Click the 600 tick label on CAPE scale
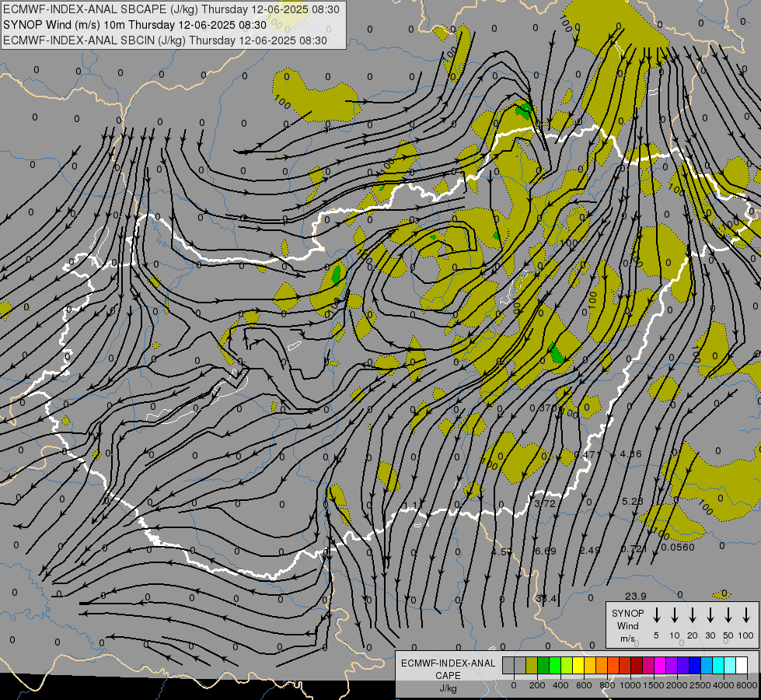Image resolution: width=761 pixels, height=700 pixels. tap(584, 685)
